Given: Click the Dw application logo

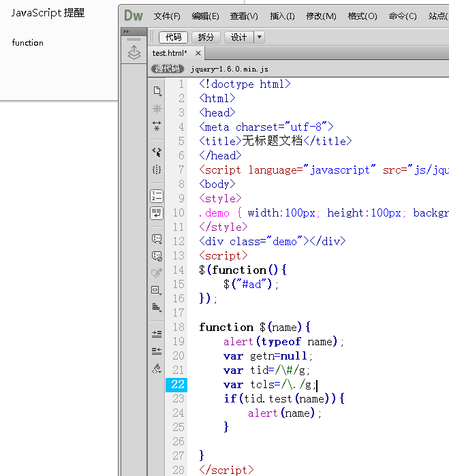Looking at the screenshot, I should pyautogui.click(x=134, y=16).
